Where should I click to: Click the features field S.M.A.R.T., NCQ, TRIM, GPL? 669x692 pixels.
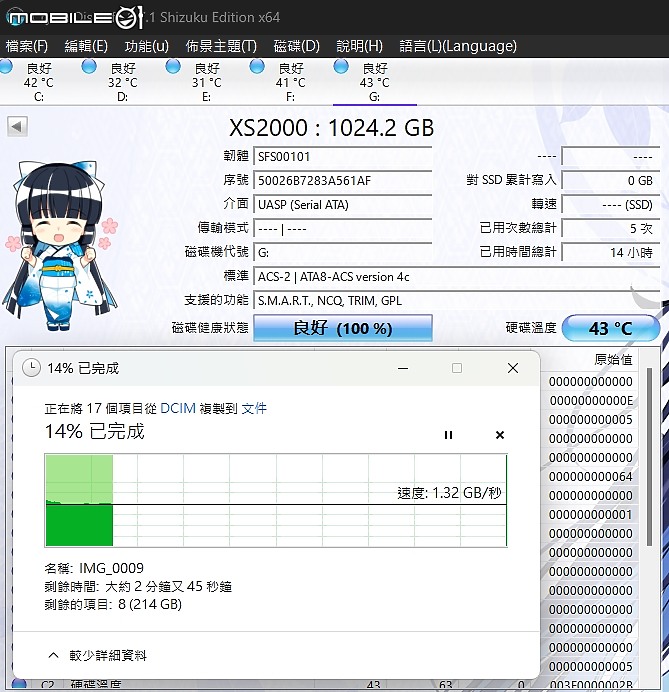click(x=457, y=301)
